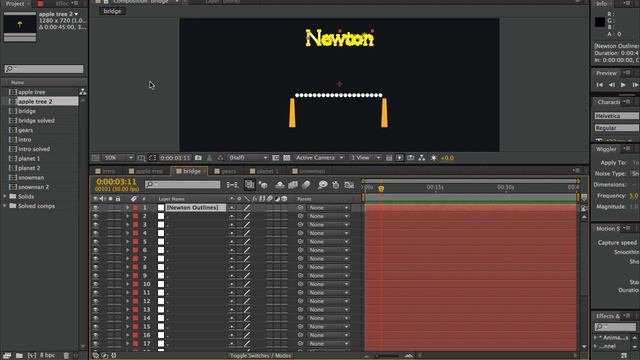Toggle quality switch for layer 14
The height and width of the screenshot is (360, 640).
pyautogui.click(x=247, y=318)
